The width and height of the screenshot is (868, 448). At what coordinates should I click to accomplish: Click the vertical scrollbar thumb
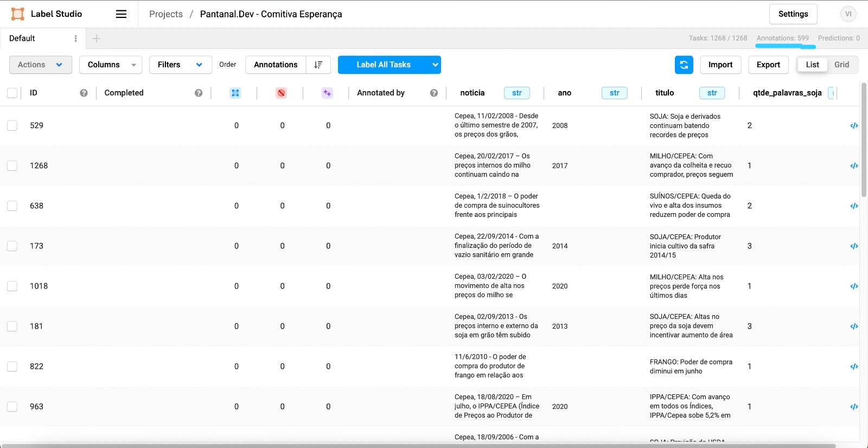click(x=864, y=139)
